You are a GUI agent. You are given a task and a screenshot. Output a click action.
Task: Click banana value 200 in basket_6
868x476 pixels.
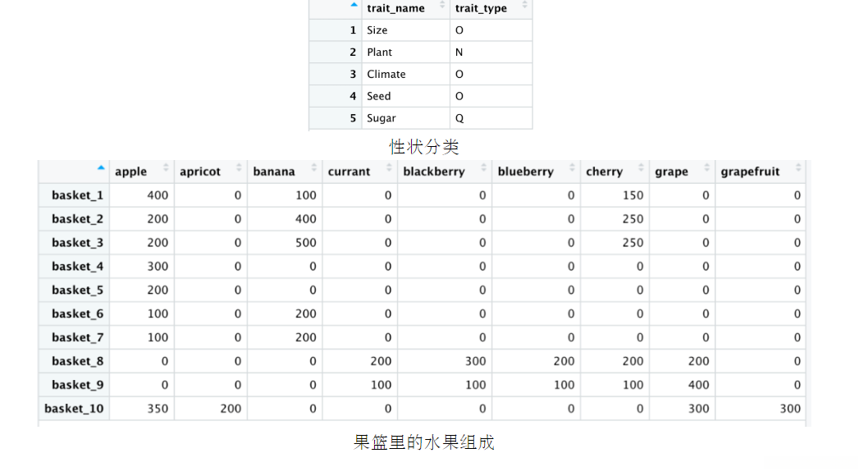click(305, 314)
